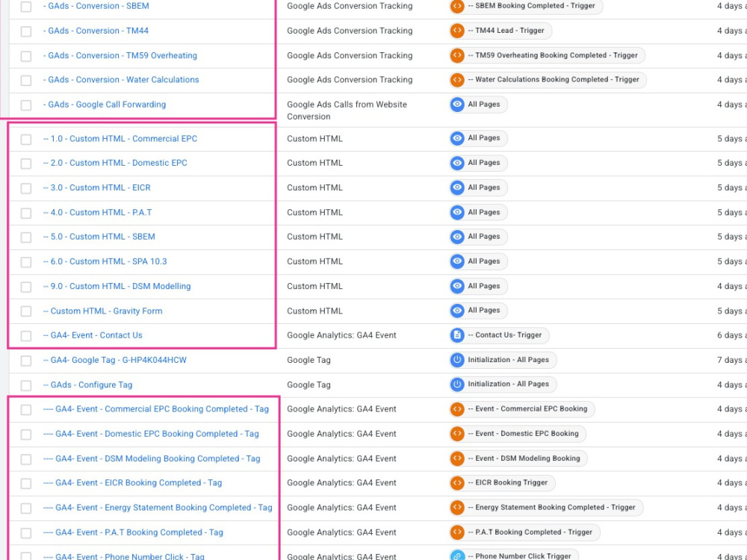The height and width of the screenshot is (560, 747).
Task: Click TM59 Overheating Booking trigger icon
Action: click(x=457, y=55)
